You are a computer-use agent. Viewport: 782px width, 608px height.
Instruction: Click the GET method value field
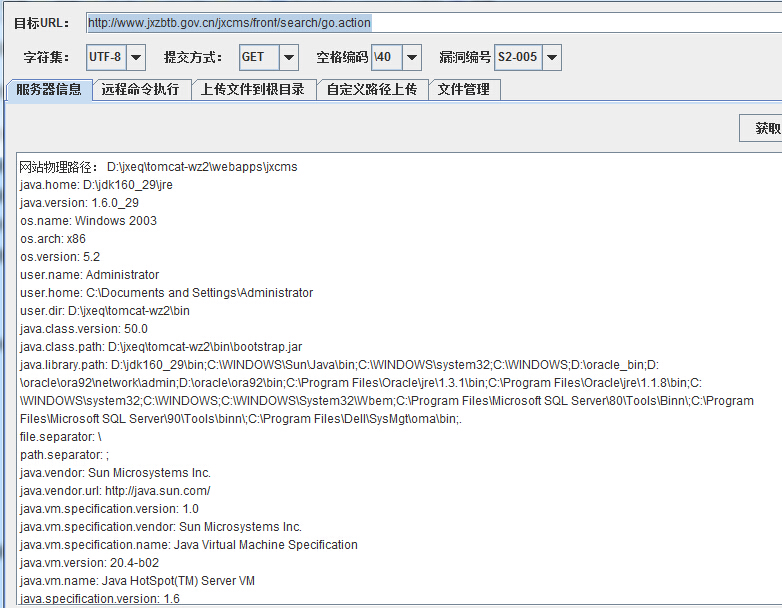tap(259, 57)
